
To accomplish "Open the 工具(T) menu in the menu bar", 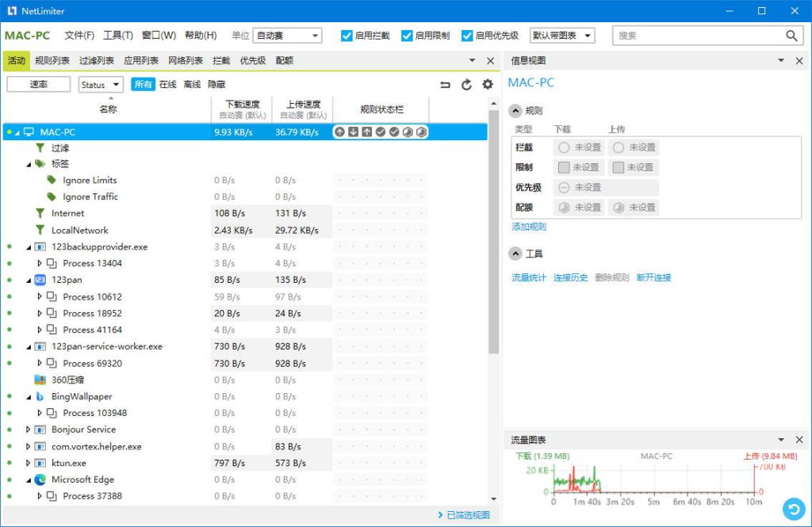I will coord(118,36).
